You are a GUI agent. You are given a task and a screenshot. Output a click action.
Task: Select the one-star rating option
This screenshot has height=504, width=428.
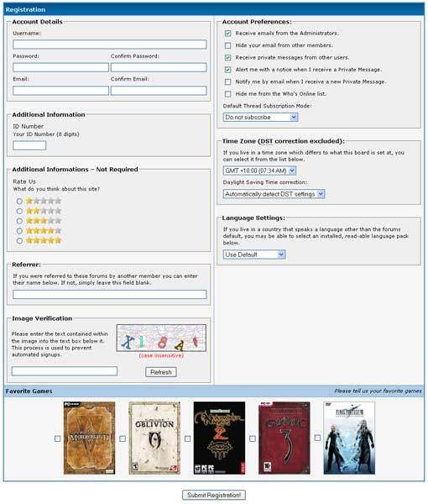19,202
